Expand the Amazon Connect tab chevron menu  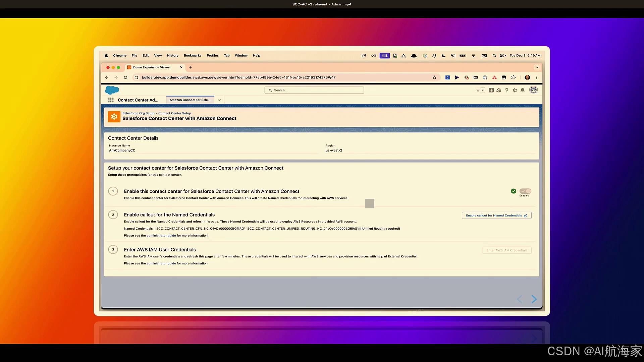point(219,100)
